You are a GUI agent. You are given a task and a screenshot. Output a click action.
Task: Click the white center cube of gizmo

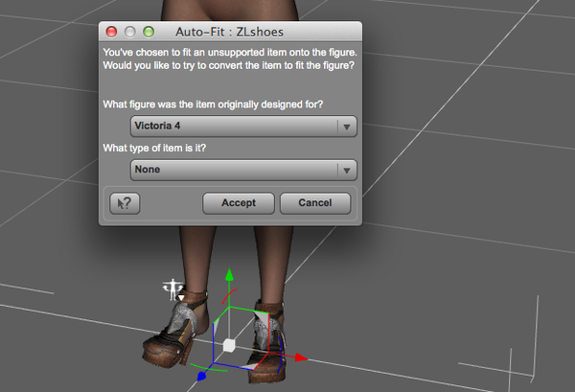[229, 345]
